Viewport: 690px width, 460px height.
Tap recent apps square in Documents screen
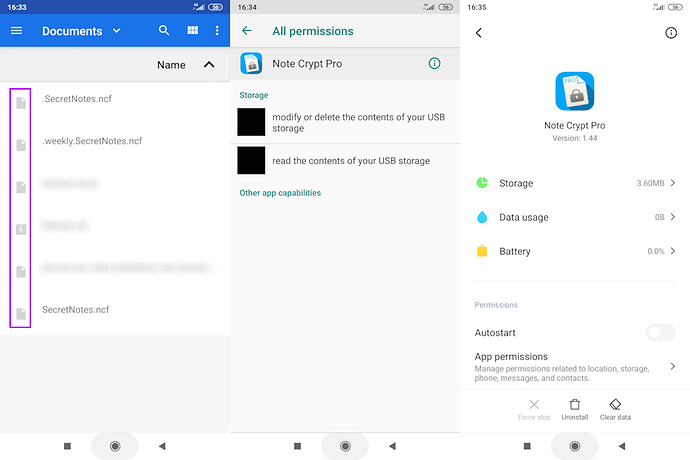click(67, 446)
